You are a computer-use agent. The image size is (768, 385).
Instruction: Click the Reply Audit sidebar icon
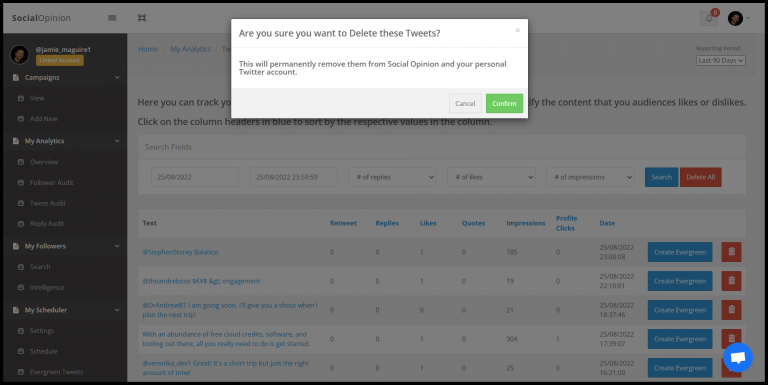click(x=21, y=223)
